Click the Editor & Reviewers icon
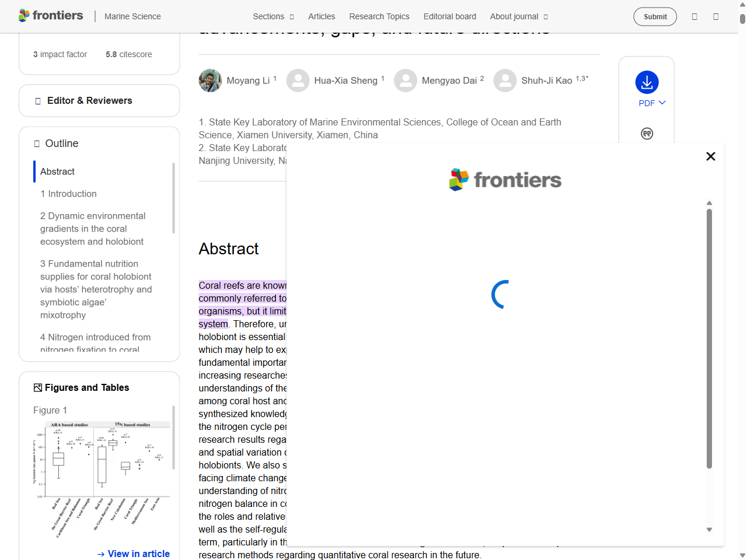Image resolution: width=747 pixels, height=560 pixels. coord(37,100)
